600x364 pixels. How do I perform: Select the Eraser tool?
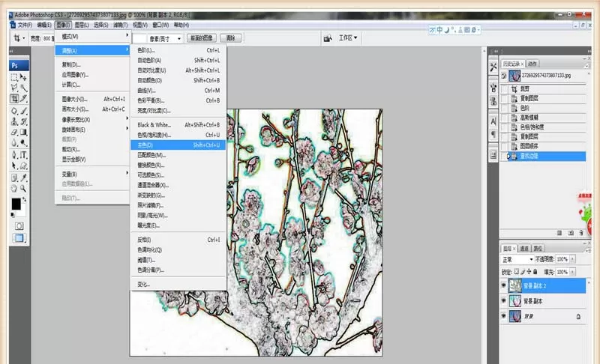(x=14, y=132)
